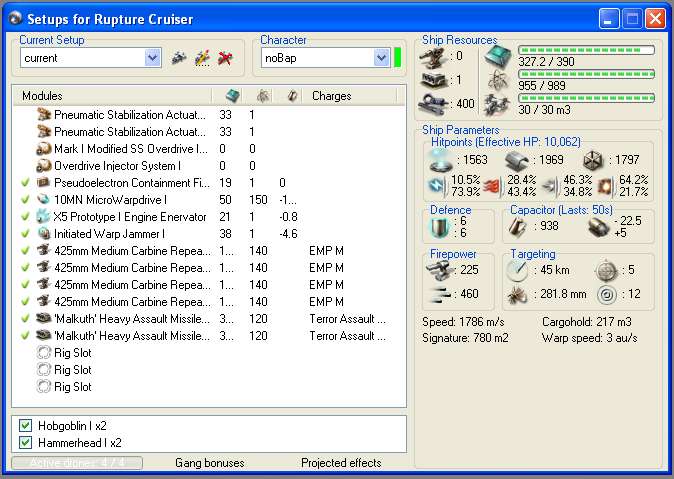Image resolution: width=674 pixels, height=479 pixels.
Task: Click the rename setup icon
Action: click(202, 58)
